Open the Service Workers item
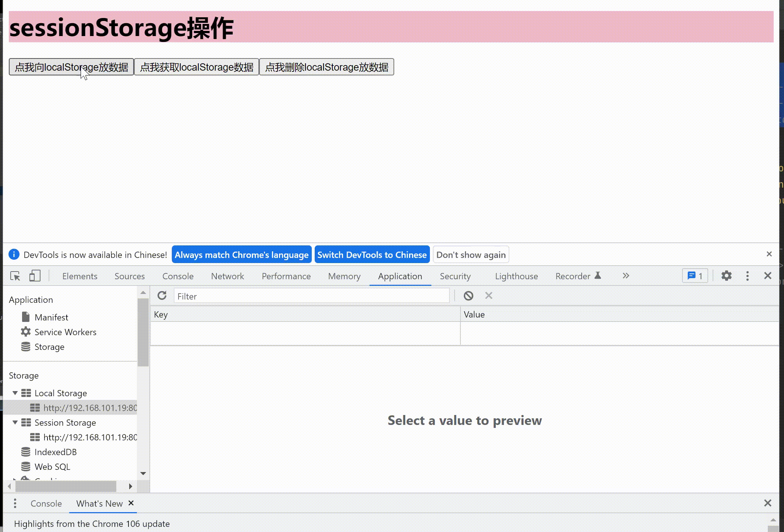The height and width of the screenshot is (532, 784). point(65,332)
